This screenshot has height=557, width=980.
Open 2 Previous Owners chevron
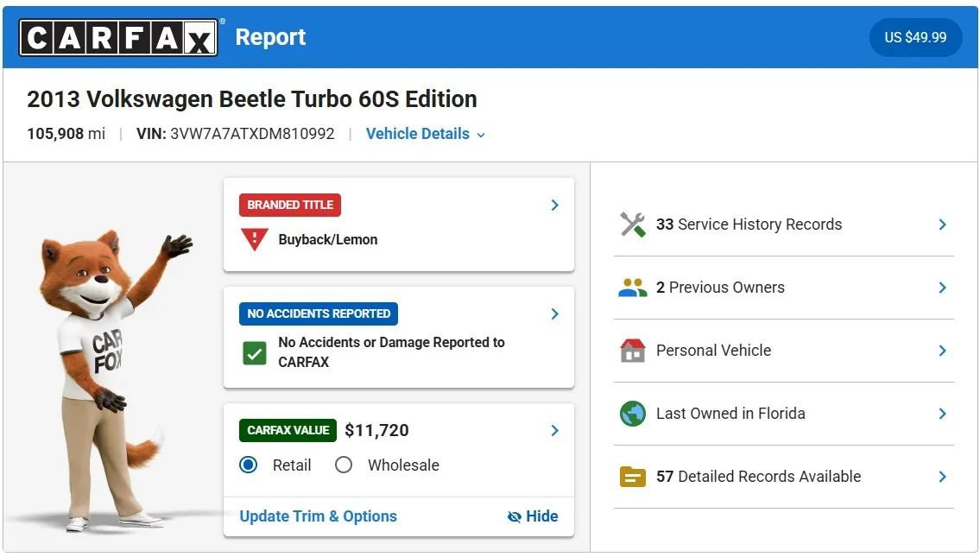pyautogui.click(x=943, y=288)
